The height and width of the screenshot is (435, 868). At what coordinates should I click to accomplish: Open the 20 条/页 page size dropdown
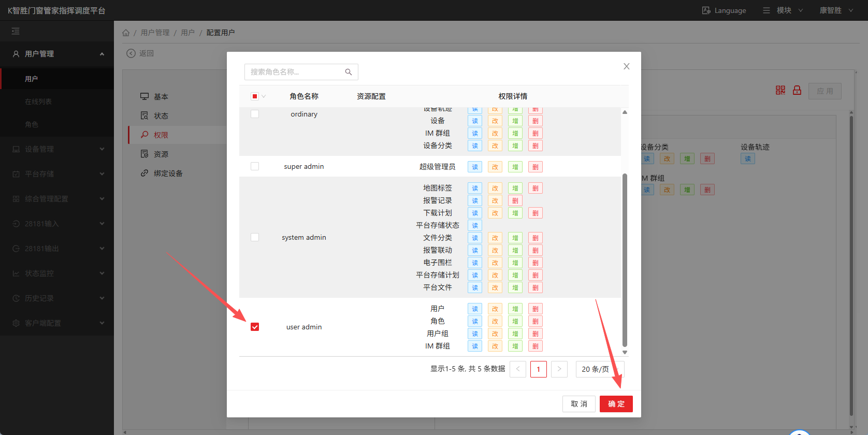click(600, 369)
